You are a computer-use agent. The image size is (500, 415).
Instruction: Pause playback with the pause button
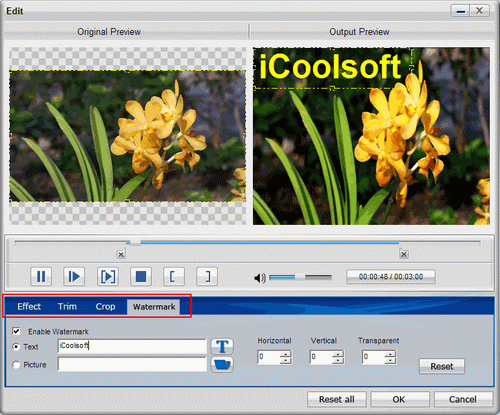(x=41, y=276)
